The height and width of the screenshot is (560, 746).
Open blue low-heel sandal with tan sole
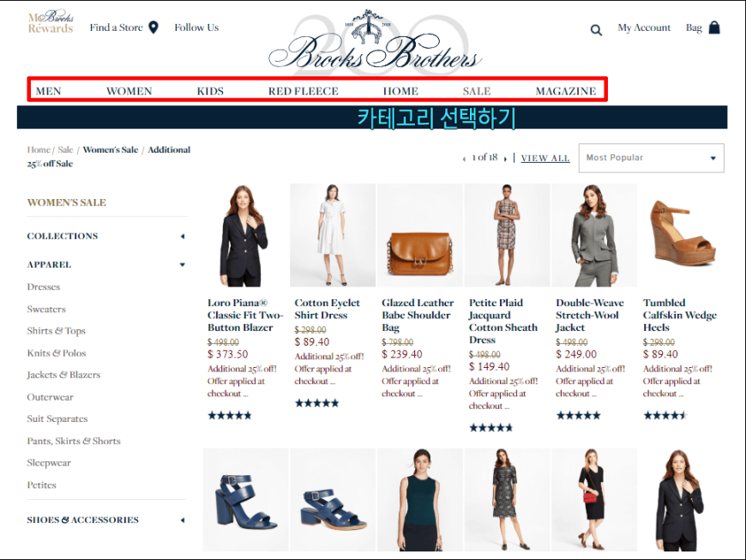[333, 500]
